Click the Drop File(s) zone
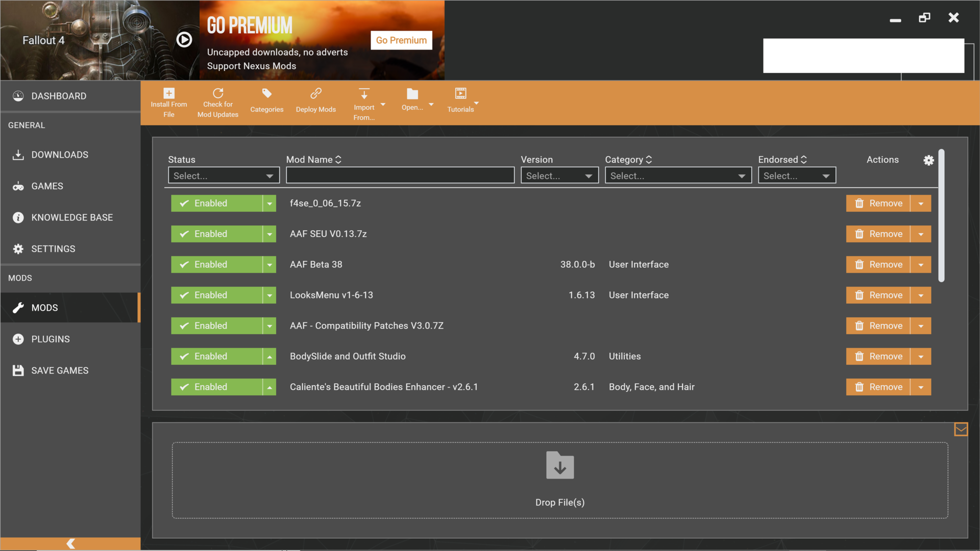 (x=560, y=481)
